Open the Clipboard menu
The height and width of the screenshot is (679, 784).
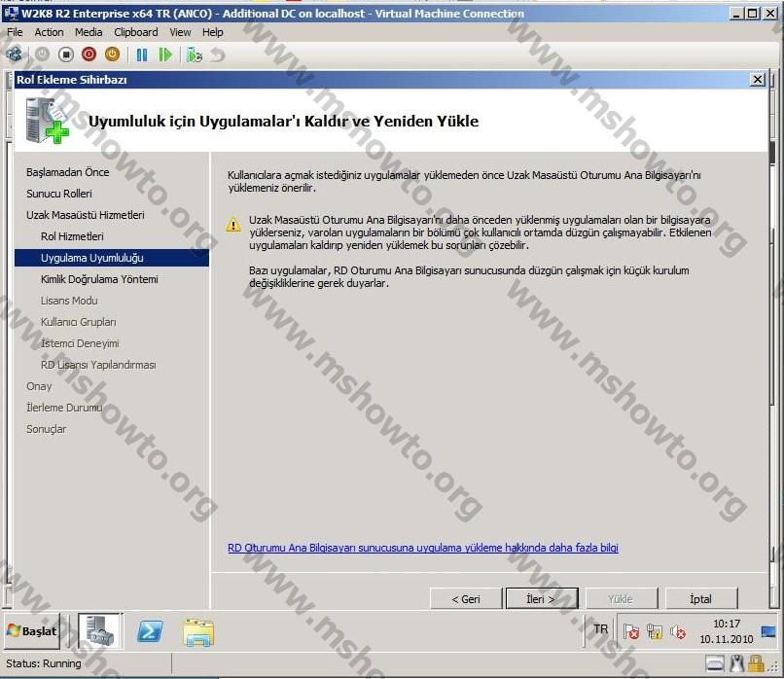click(136, 32)
